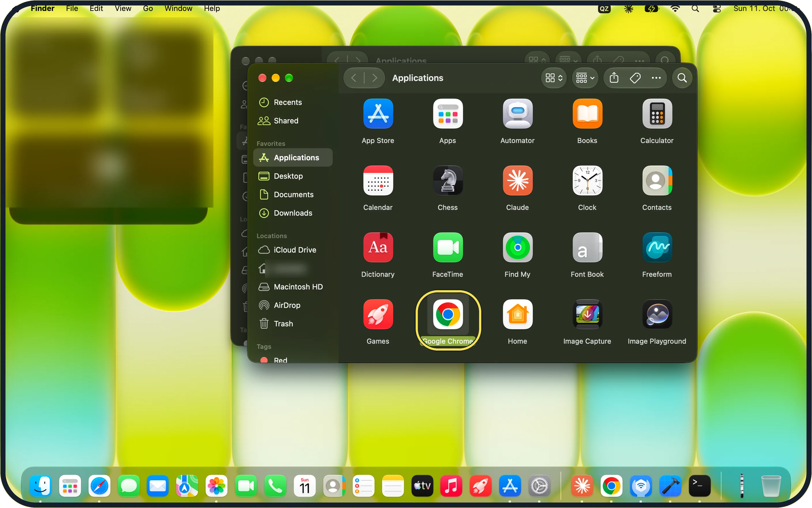Open the Finder search field

coord(682,78)
